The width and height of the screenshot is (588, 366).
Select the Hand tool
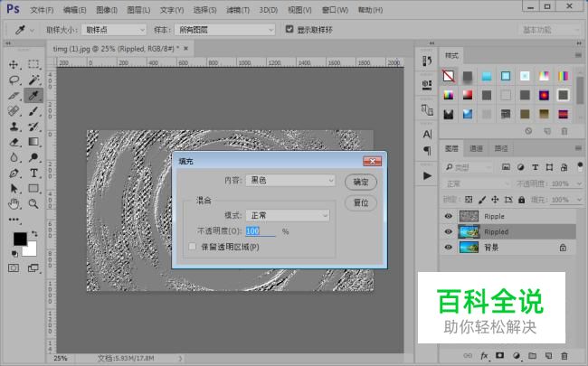point(14,203)
